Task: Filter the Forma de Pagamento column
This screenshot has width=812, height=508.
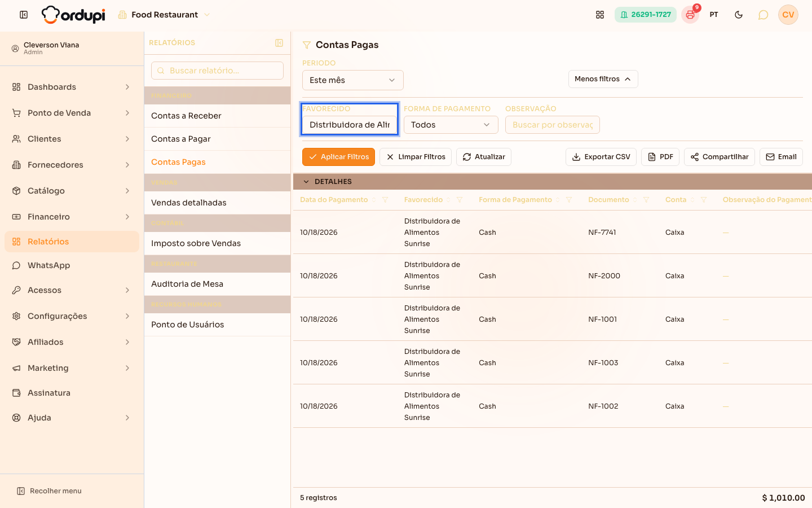Action: coord(569,200)
